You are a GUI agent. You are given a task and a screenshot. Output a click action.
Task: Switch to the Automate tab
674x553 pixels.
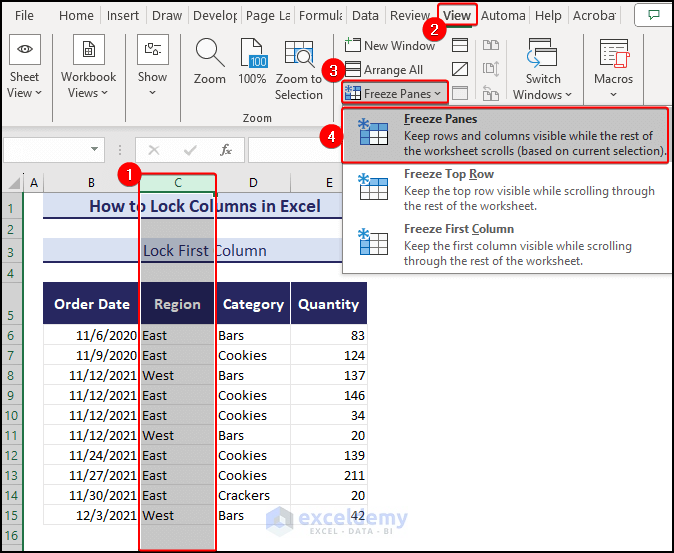click(503, 16)
